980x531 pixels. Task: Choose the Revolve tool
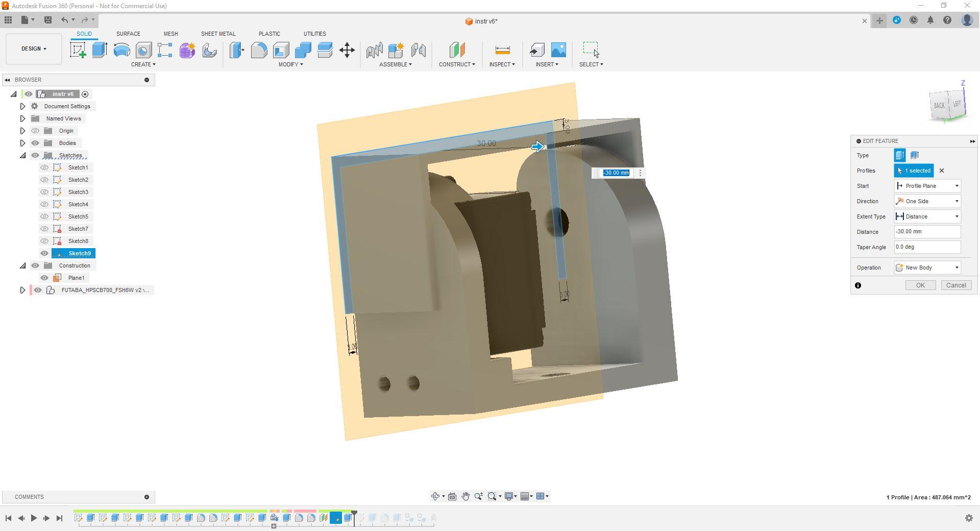click(121, 50)
